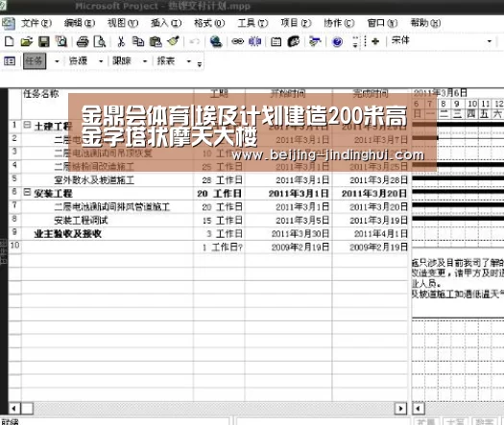Copy the selected cell
Screen dimensions: 504x425
138,41
